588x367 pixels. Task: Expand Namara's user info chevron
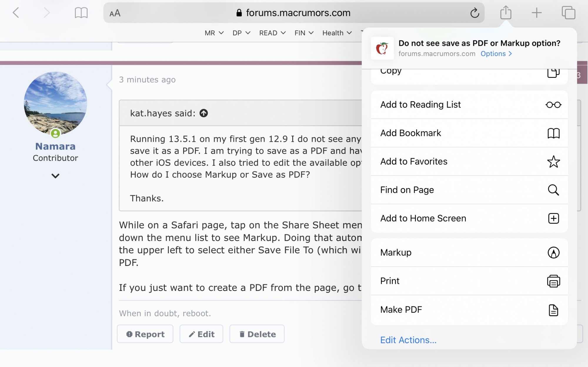pyautogui.click(x=55, y=176)
